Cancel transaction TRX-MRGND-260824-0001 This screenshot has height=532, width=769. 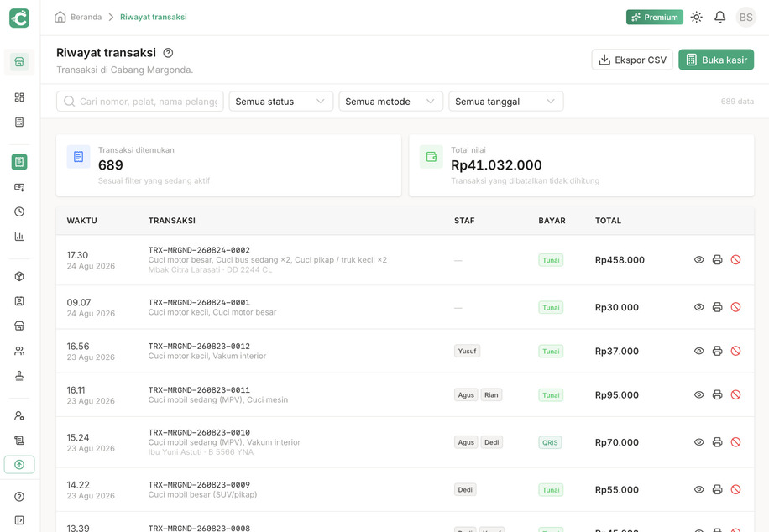[x=735, y=307]
